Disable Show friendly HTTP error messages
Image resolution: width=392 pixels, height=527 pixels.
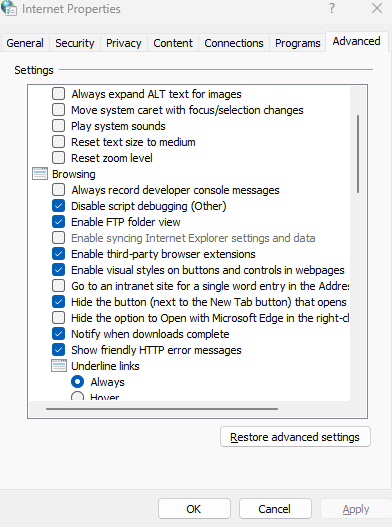pyautogui.click(x=58, y=350)
